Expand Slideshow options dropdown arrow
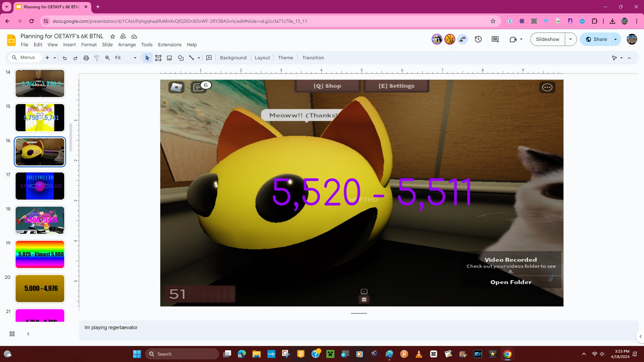 click(571, 39)
